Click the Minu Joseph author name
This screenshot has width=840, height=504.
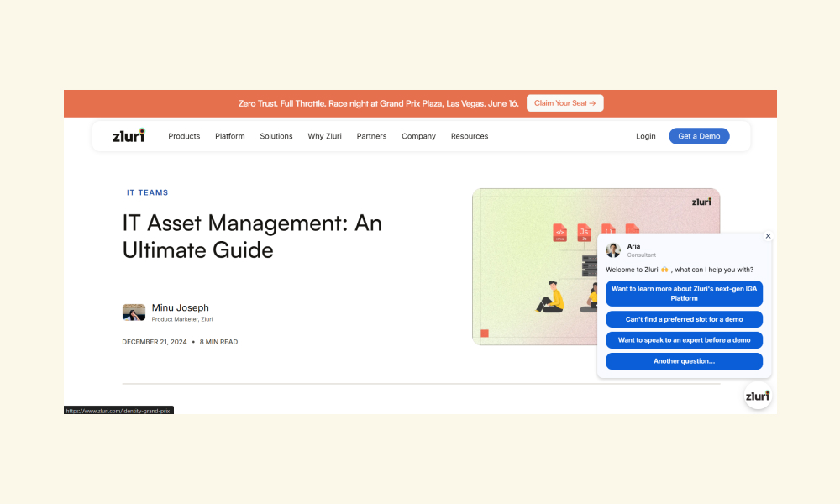pyautogui.click(x=180, y=307)
